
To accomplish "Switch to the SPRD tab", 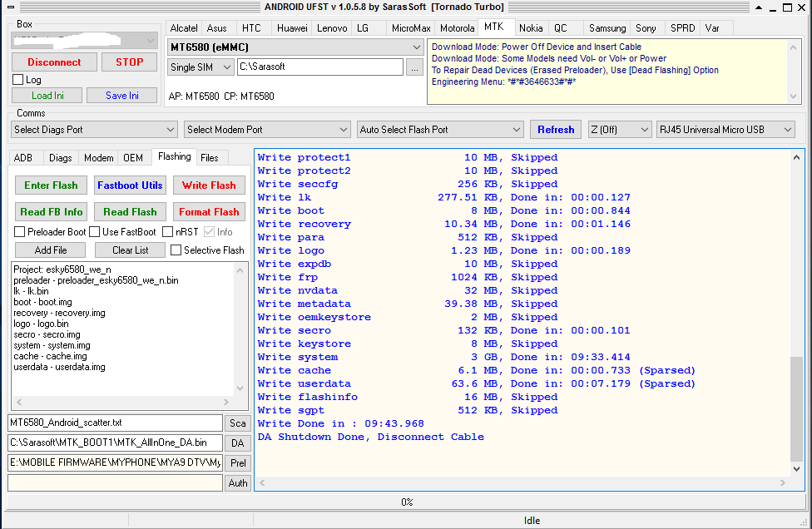I will [682, 28].
